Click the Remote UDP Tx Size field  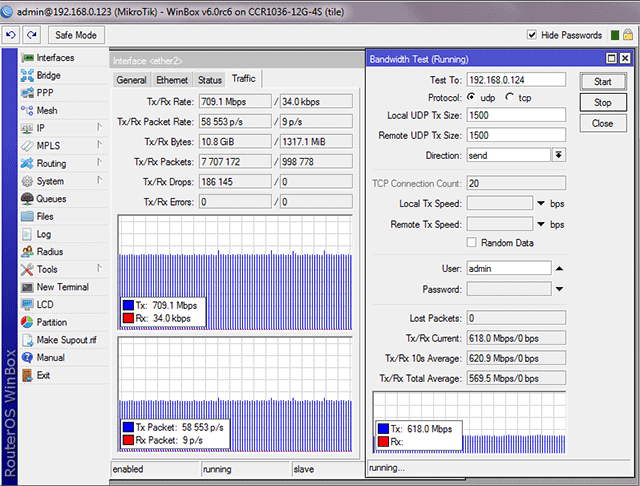[516, 135]
